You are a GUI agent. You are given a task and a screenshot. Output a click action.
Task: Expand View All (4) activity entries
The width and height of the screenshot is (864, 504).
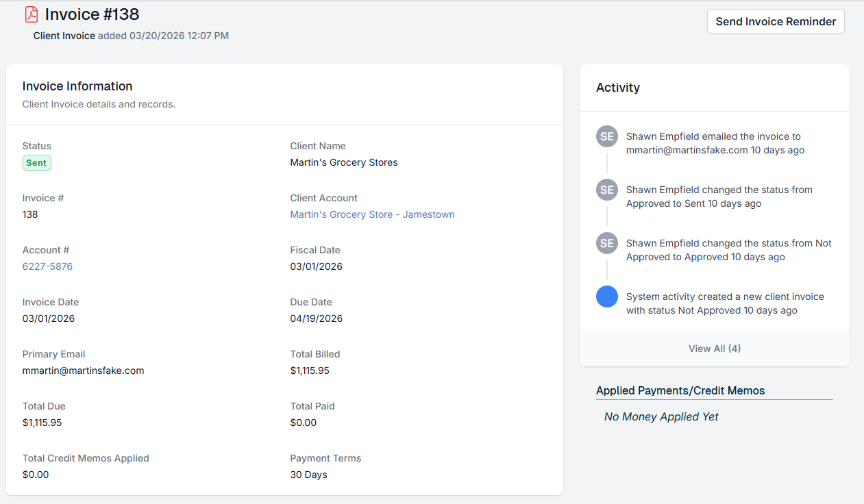(714, 349)
